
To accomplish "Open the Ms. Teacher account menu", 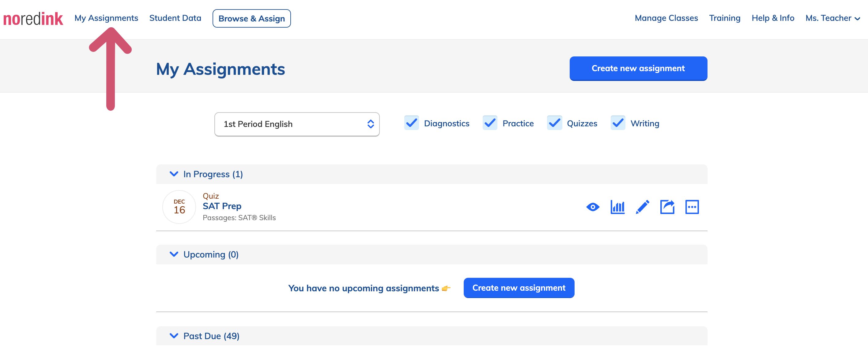I will [x=832, y=18].
